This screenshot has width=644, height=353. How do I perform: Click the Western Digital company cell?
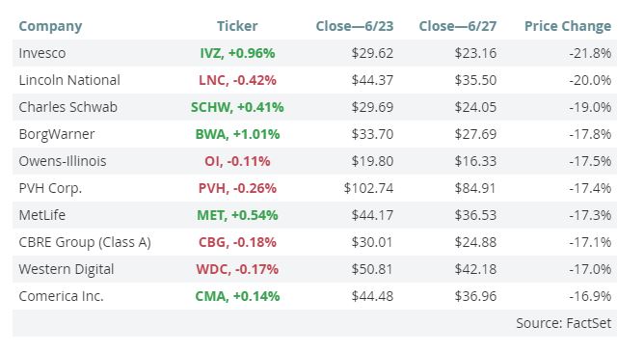[x=67, y=270]
